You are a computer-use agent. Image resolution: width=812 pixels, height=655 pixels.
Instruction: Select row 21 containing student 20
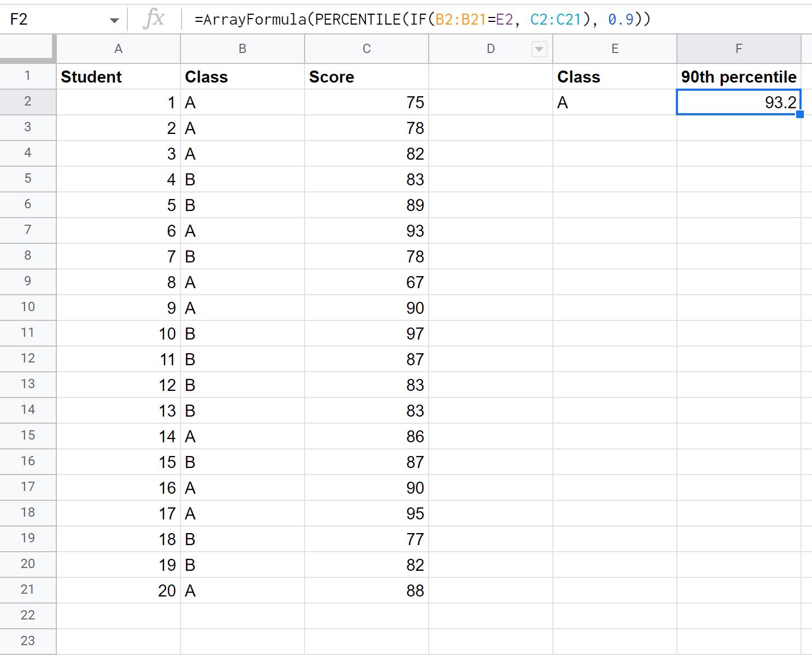coord(28,590)
